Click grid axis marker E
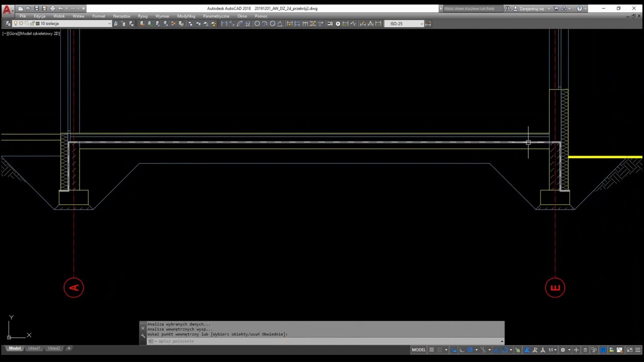Screen dimensions: 644x362 pos(555,288)
